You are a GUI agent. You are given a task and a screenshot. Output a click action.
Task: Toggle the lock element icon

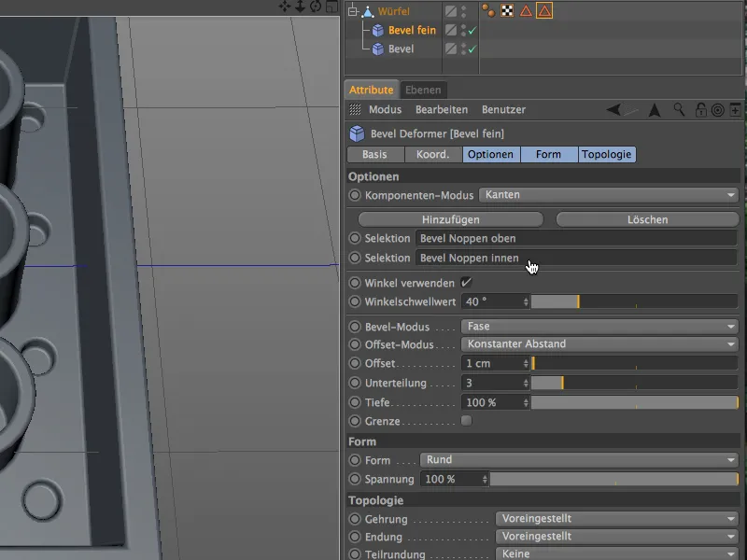700,110
